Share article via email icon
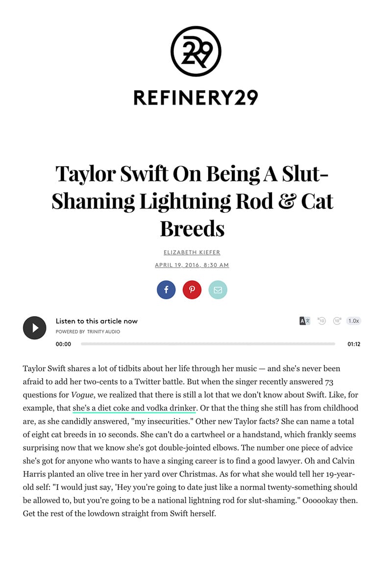Screen dimensions: 392x588 click(218, 290)
